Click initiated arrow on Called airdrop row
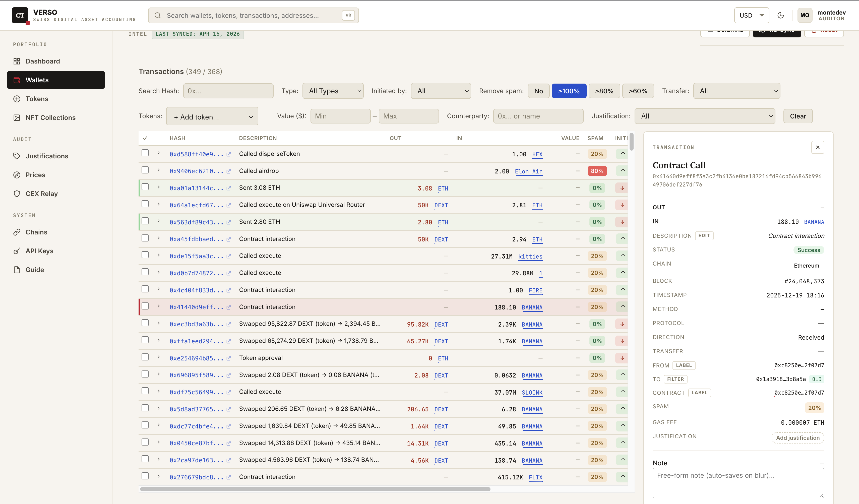This screenshot has height=504, width=859. tap(623, 171)
